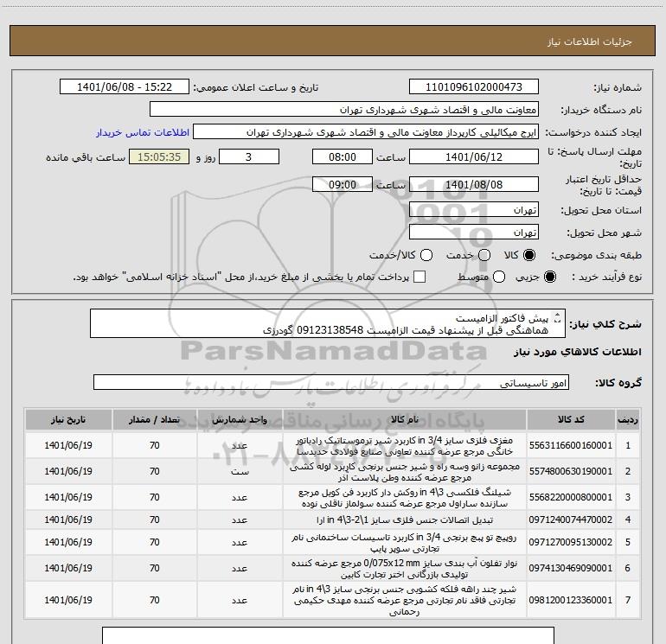The height and width of the screenshot is (644, 666).
Task: Click the scroll arrows of the description box
Action: [558, 317]
